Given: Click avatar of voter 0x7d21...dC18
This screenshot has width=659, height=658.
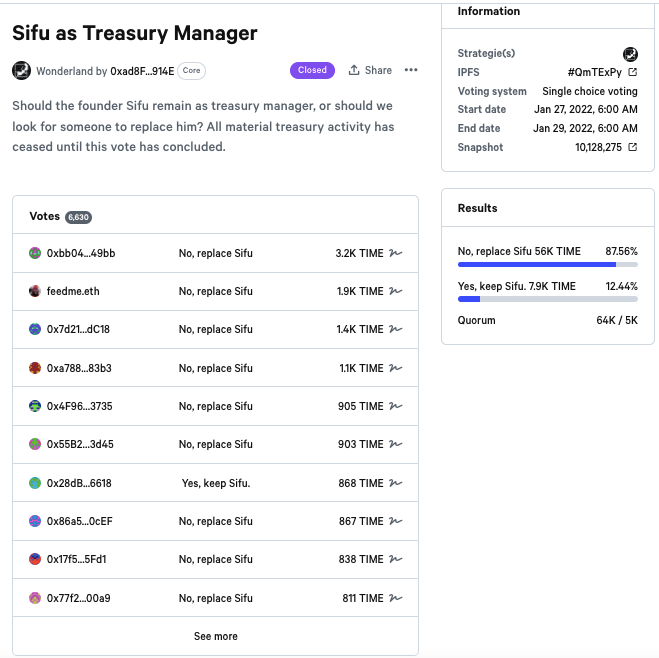Looking at the screenshot, I should 35,329.
